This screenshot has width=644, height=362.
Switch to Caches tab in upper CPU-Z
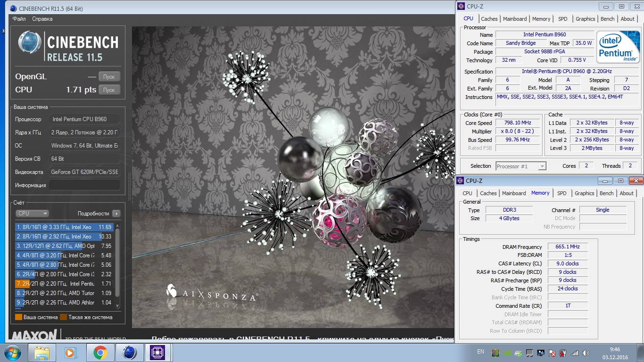click(489, 19)
